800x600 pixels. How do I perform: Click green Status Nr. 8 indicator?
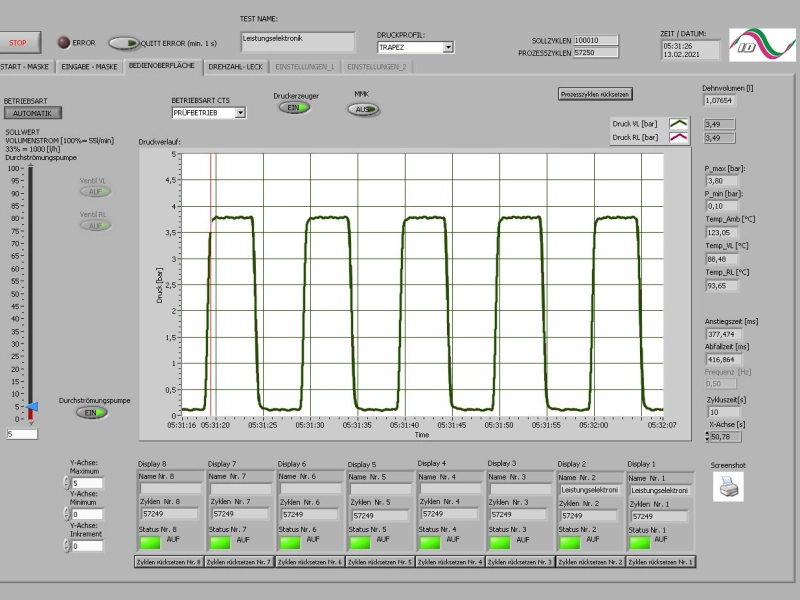coord(150,542)
